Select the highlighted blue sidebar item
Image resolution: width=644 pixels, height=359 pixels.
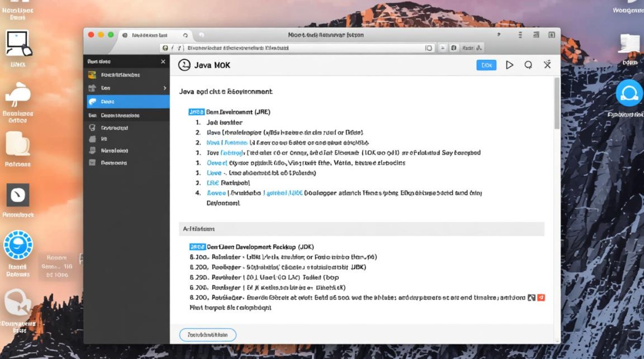coord(128,101)
